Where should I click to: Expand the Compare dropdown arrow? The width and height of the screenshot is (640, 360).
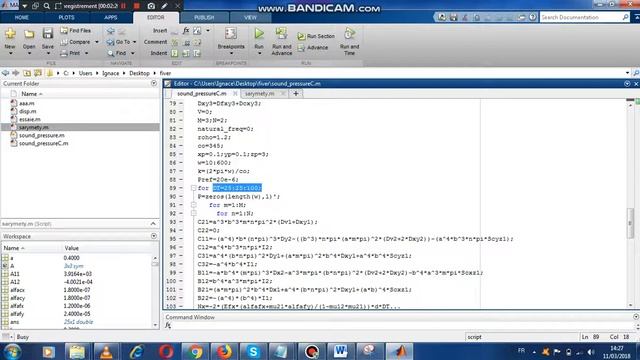click(97, 42)
